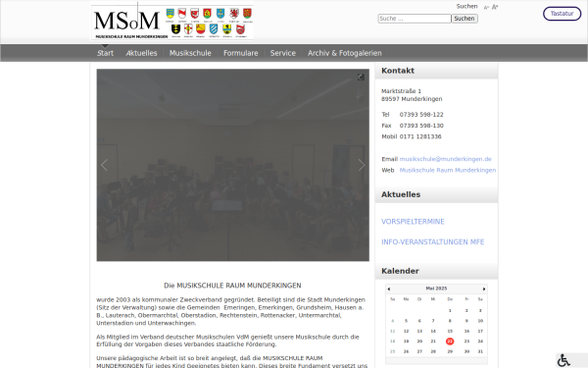Focus the Suche search field

tap(415, 19)
